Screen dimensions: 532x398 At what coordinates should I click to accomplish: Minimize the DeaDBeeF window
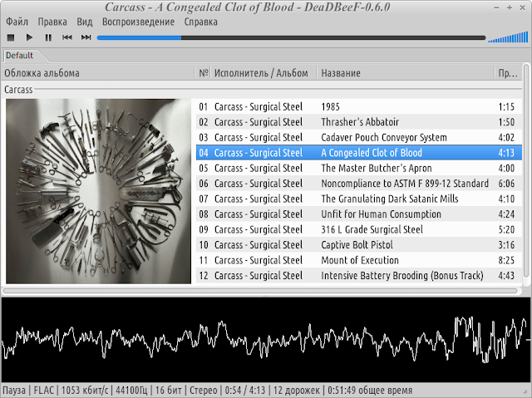click(x=496, y=7)
